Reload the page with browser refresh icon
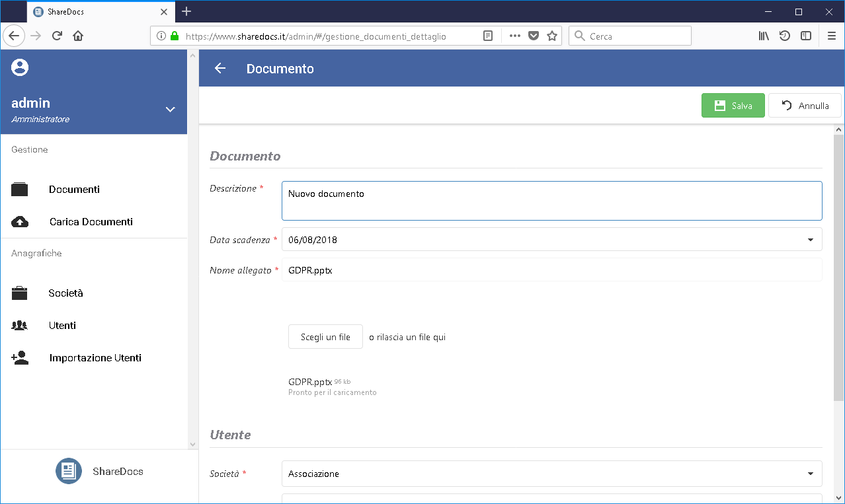 (x=57, y=36)
